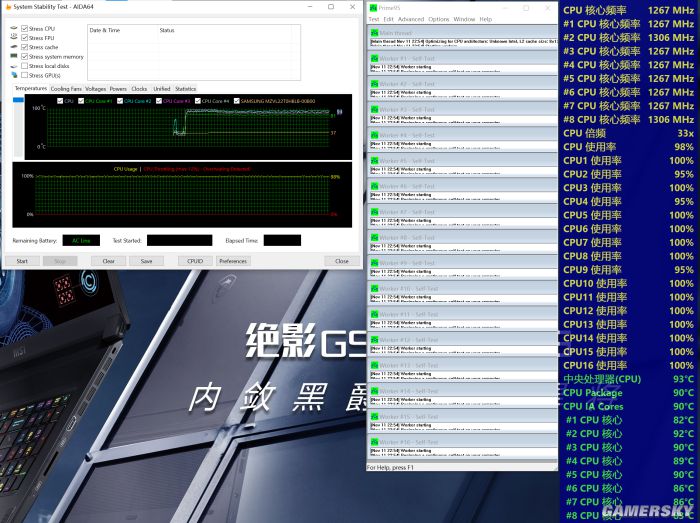This screenshot has width=700, height=523.
Task: Click the Stress local disks drive icon
Action: [14, 66]
